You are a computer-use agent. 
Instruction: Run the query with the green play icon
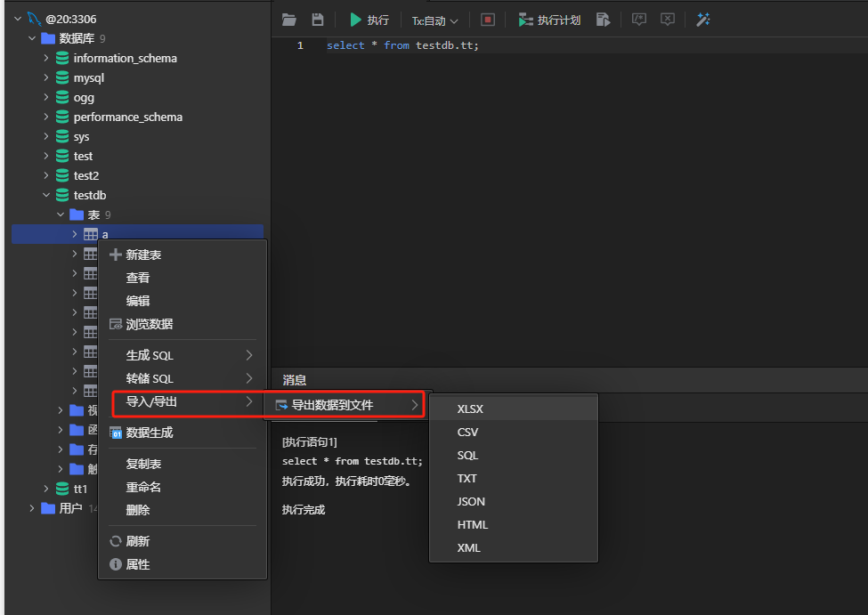pyautogui.click(x=355, y=20)
